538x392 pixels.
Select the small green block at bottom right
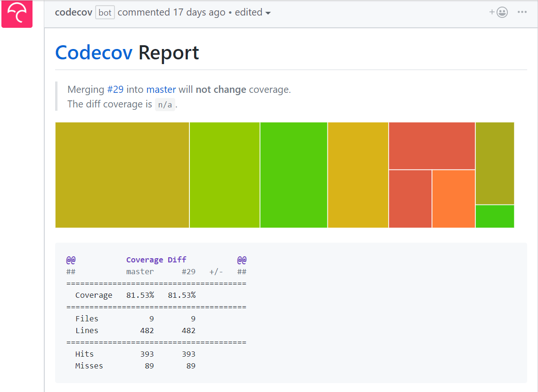coord(495,216)
